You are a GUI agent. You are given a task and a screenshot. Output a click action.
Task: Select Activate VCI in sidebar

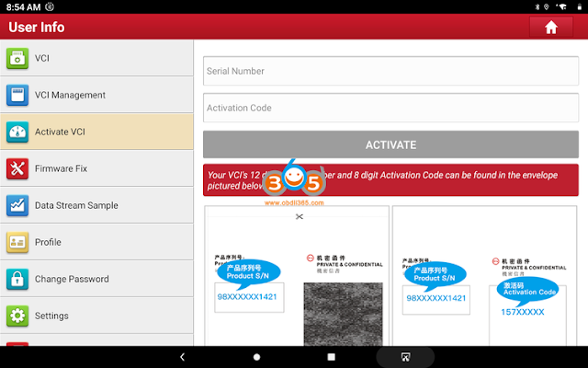click(96, 132)
